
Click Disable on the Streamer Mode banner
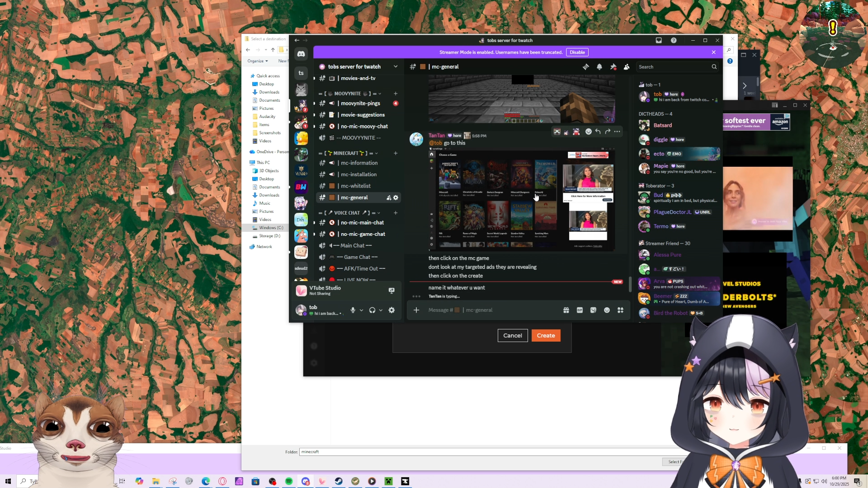(577, 52)
